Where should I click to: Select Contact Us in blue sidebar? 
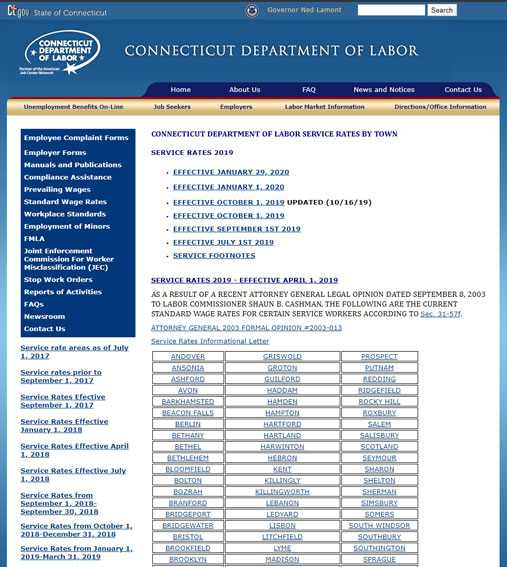(44, 329)
